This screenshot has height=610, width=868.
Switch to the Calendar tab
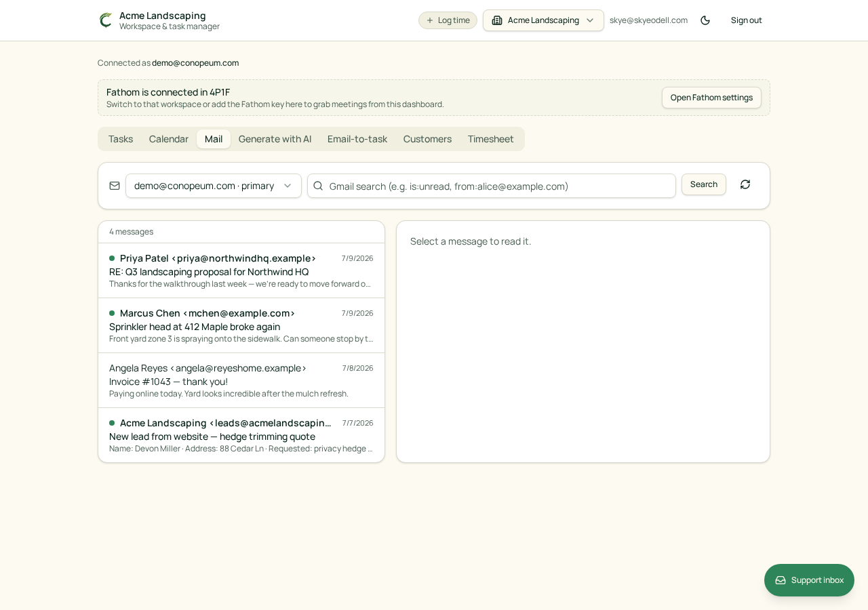pyautogui.click(x=169, y=139)
